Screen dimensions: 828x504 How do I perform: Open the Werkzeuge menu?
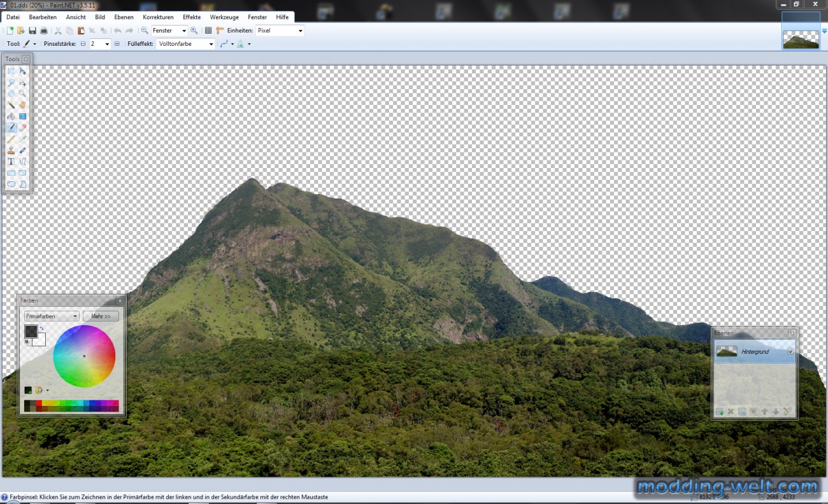[224, 17]
